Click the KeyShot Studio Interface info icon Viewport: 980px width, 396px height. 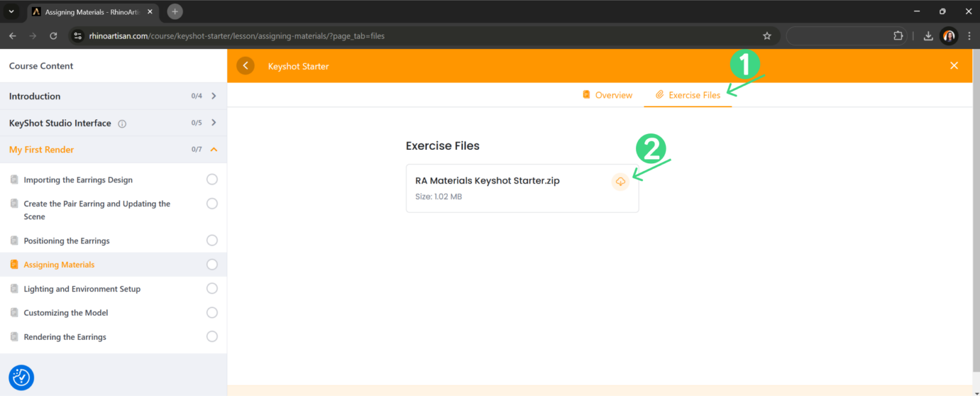coord(122,124)
